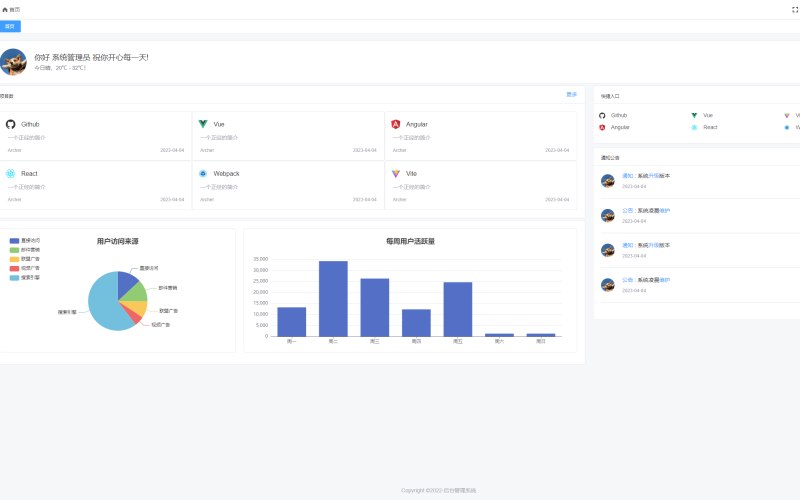Open the Webpack project card title
Screen dimensions: 800x500
(x=227, y=174)
